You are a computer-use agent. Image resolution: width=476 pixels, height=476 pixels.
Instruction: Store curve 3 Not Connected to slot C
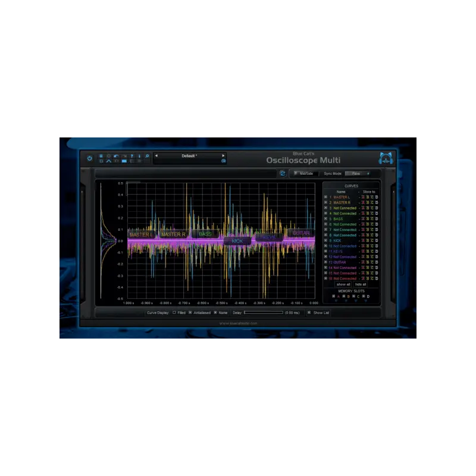click(x=372, y=208)
